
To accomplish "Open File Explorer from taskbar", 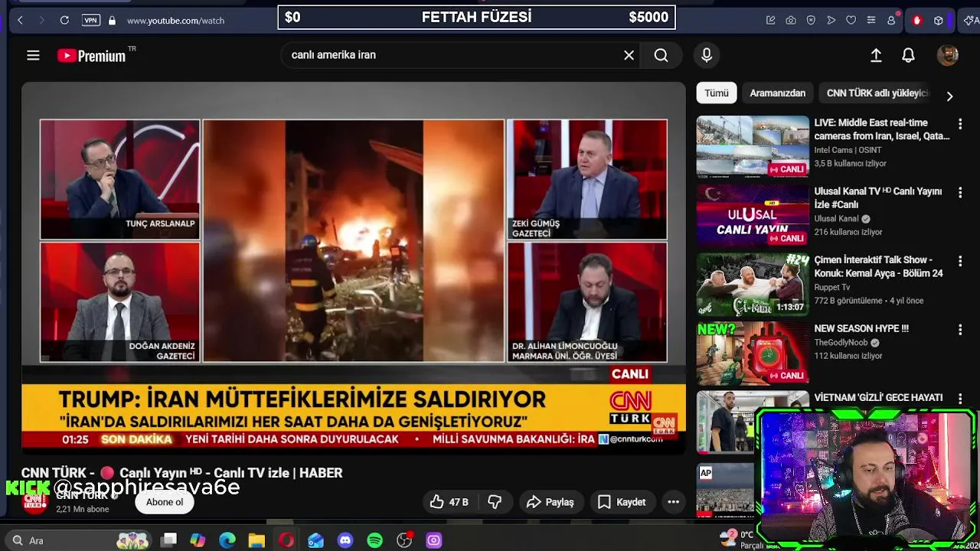I will click(x=256, y=540).
